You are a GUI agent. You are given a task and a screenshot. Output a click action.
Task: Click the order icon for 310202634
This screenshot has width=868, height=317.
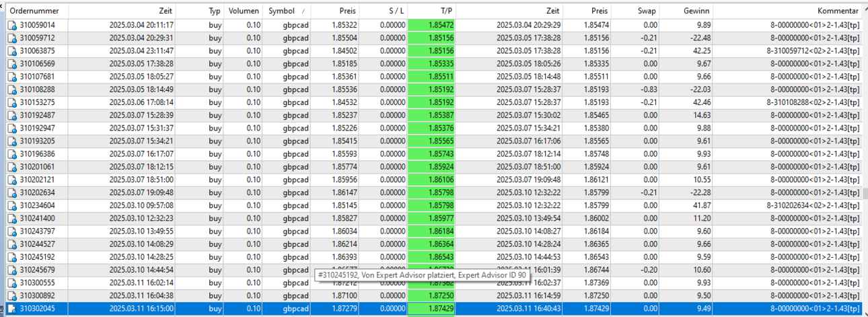[x=12, y=192]
